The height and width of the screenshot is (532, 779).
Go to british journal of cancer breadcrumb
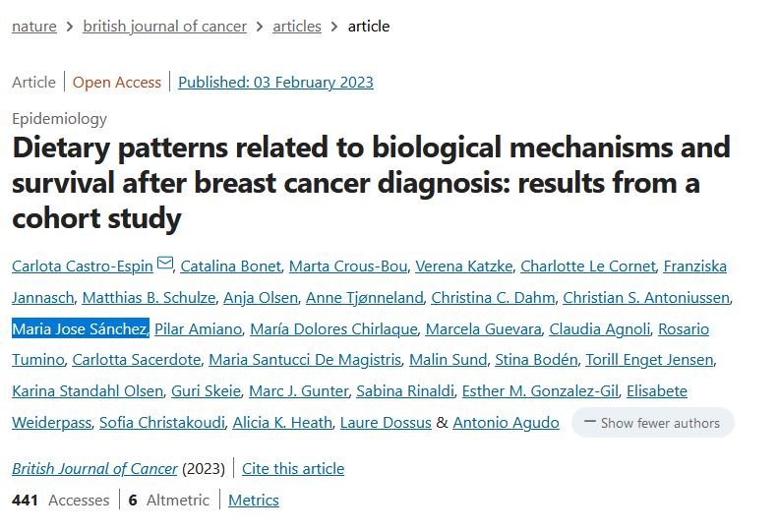(164, 27)
